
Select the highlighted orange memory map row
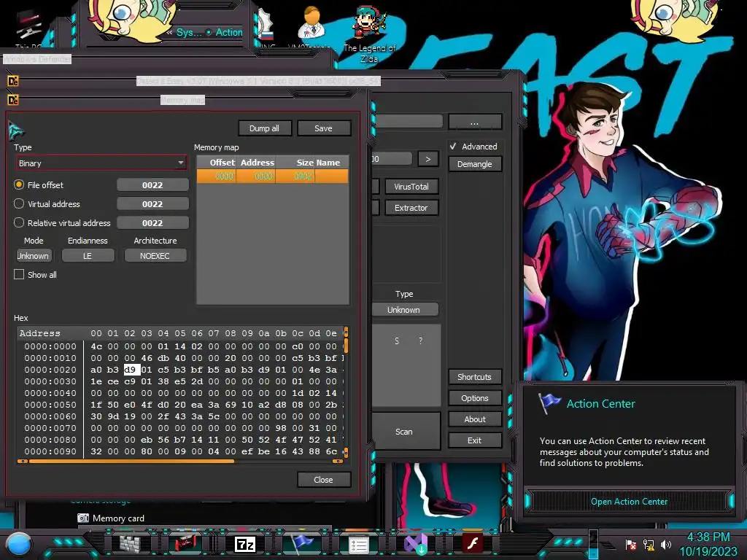(x=273, y=176)
